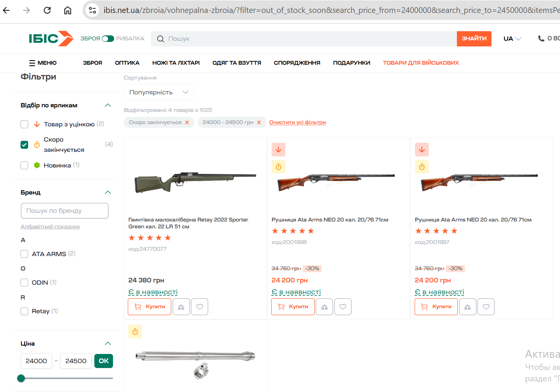The image size is (560, 392).
Task: Go back to the previous browser page
Action: coord(6,10)
